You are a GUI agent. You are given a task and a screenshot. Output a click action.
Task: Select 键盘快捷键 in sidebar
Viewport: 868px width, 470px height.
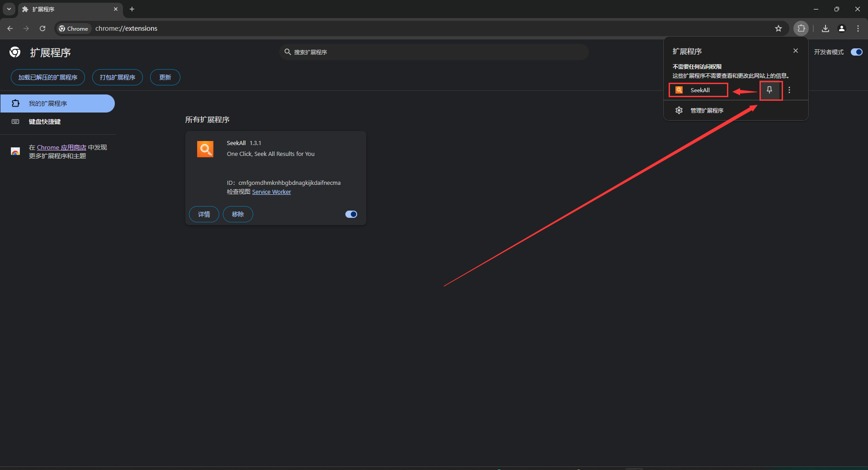[x=57, y=122]
